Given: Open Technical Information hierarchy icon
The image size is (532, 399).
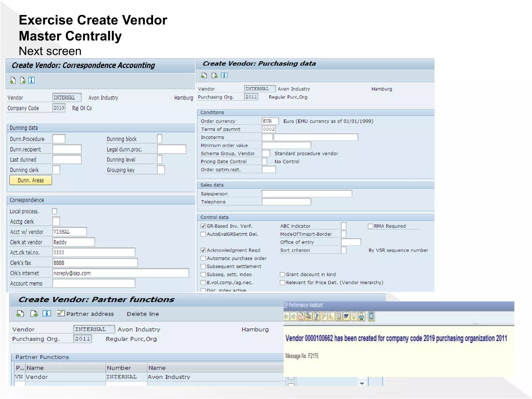Looking at the screenshot, I should coord(309,317).
